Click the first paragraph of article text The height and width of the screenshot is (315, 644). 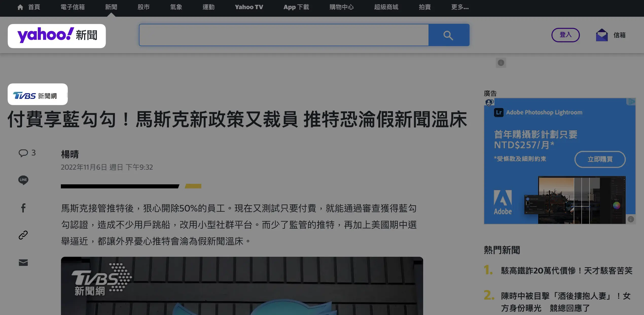[x=239, y=225]
